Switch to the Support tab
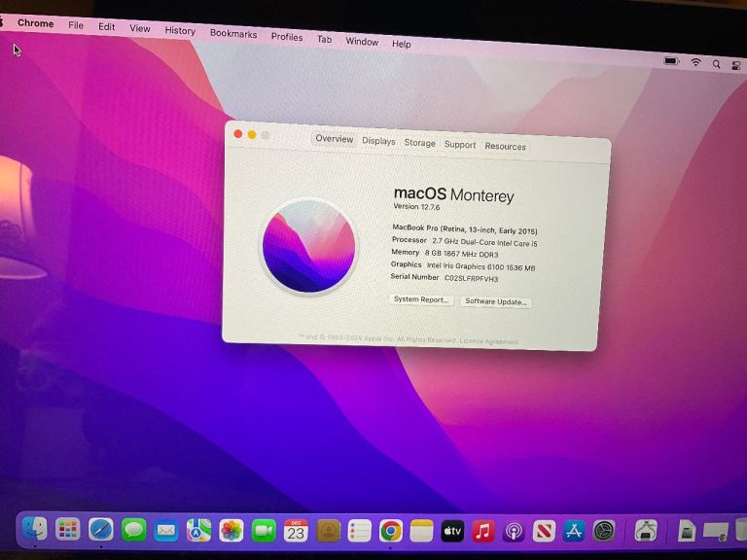Viewport: 747px width, 560px height. [x=460, y=145]
